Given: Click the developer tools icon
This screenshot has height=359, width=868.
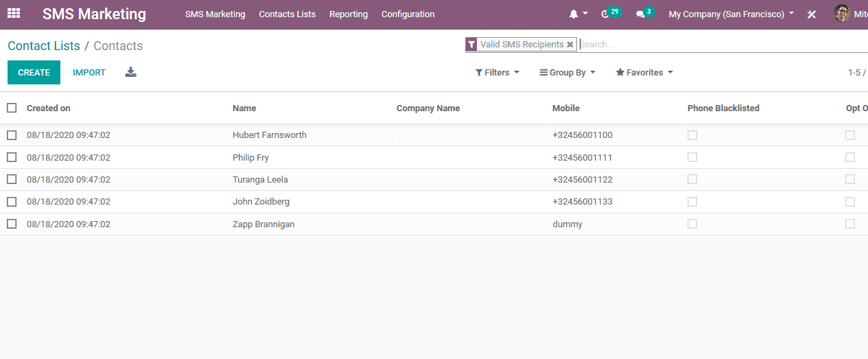Looking at the screenshot, I should tap(811, 14).
